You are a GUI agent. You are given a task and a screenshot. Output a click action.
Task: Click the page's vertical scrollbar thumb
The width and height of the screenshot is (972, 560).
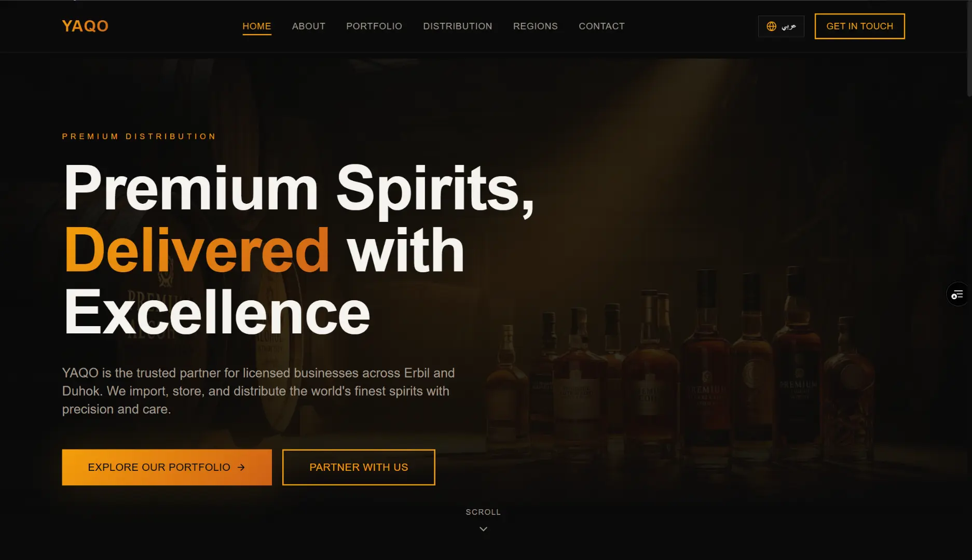[x=969, y=48]
